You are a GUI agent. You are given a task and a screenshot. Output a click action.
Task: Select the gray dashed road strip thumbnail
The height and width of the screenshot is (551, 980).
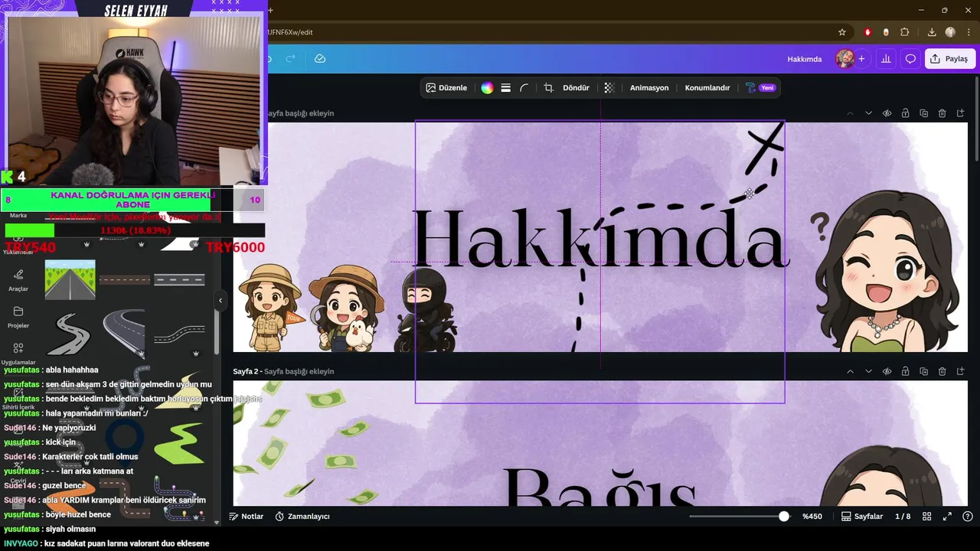[x=179, y=279]
